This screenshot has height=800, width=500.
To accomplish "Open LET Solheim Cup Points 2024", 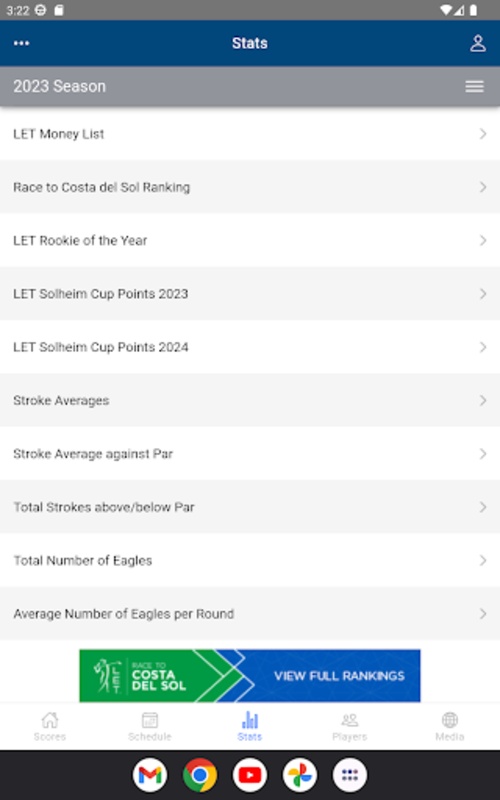I will click(x=250, y=347).
